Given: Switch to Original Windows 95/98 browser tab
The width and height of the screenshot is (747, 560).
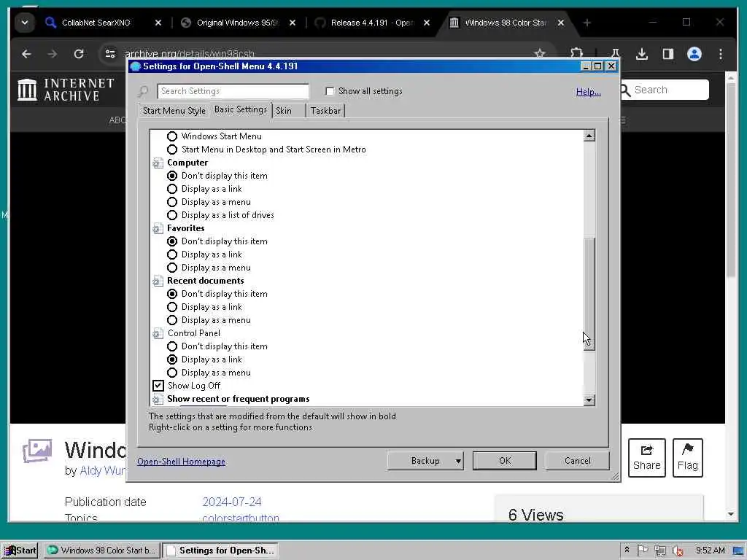Looking at the screenshot, I should [x=237, y=23].
